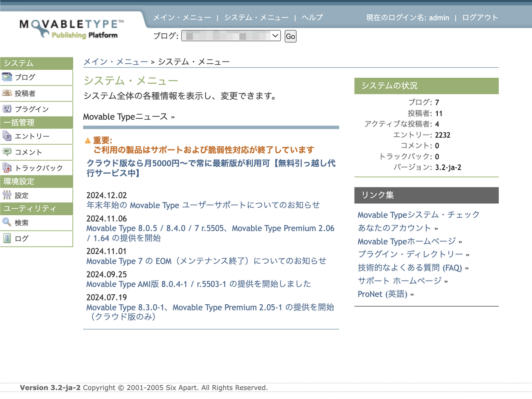The image size is (532, 399).
Task: Open コメント in the sidebar
Action: [x=28, y=152]
